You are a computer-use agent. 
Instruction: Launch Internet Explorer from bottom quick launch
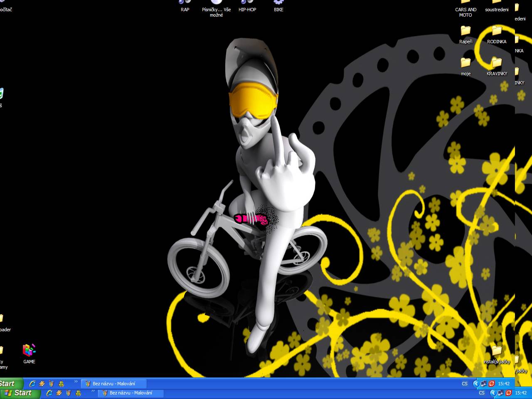[49, 393]
